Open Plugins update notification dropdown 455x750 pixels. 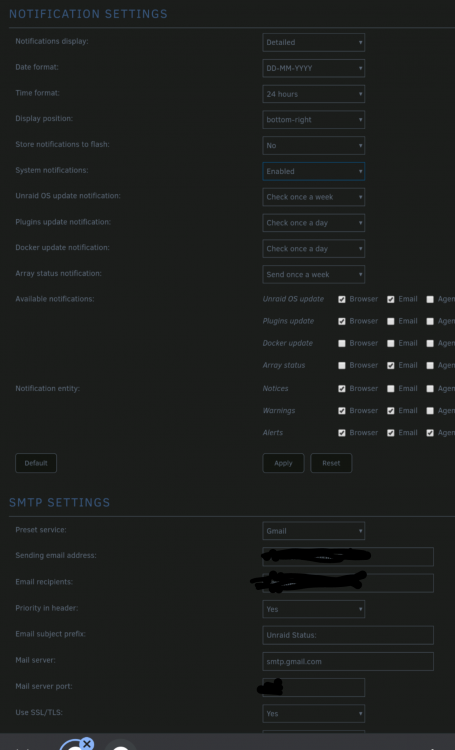313,223
